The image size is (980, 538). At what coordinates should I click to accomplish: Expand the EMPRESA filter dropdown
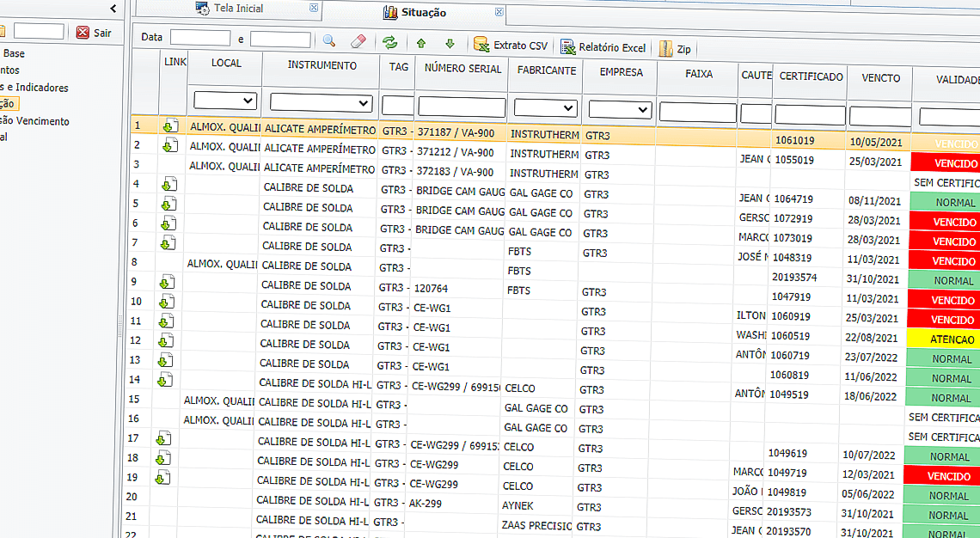[x=619, y=109]
